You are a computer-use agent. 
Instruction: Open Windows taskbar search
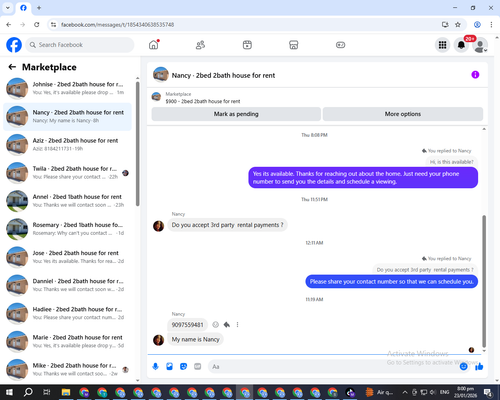pyautogui.click(x=28, y=392)
